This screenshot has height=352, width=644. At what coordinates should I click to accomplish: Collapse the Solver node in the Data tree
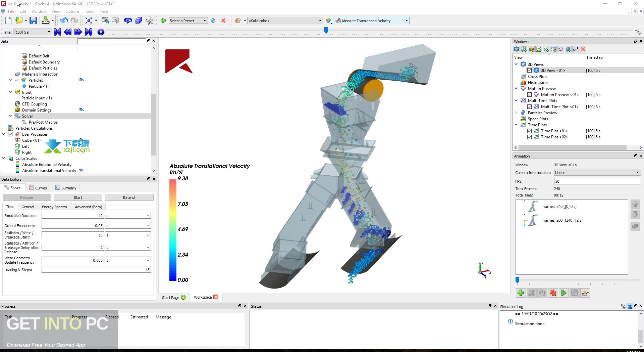(x=10, y=116)
